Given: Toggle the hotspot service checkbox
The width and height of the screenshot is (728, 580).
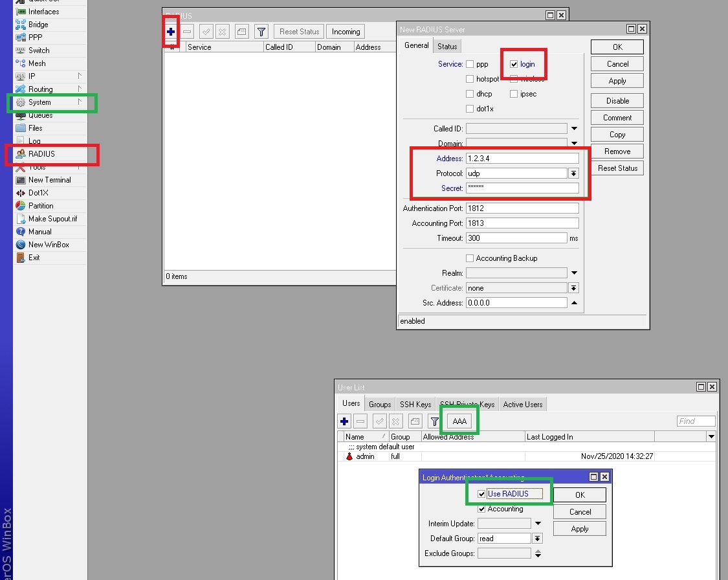Looking at the screenshot, I should 470,80.
